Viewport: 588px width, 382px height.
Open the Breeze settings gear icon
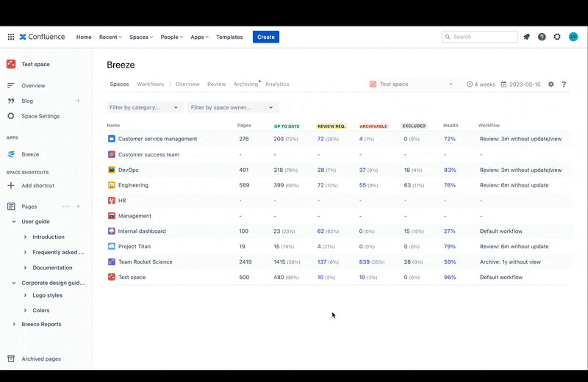point(551,84)
